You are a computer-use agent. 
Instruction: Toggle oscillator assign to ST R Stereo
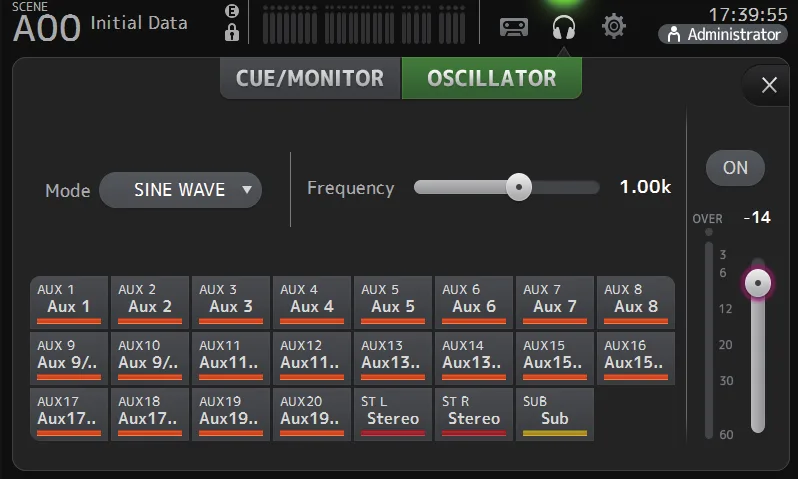(473, 414)
